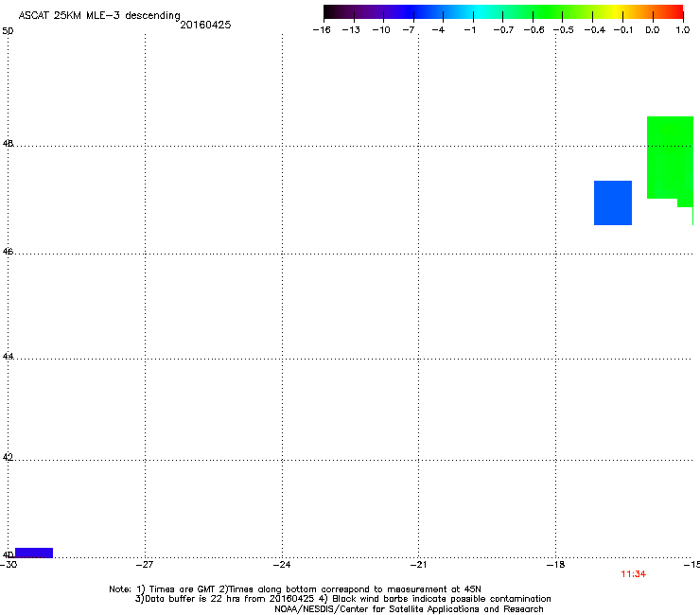Click the purple data patch at 40N
700x615 pixels.
tap(34, 553)
